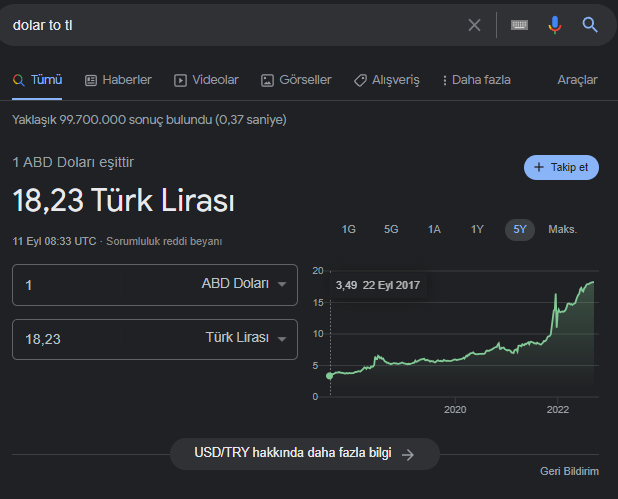
Task: Open USD/TRY hakkında daha fazla bilgi
Action: [x=305, y=454]
